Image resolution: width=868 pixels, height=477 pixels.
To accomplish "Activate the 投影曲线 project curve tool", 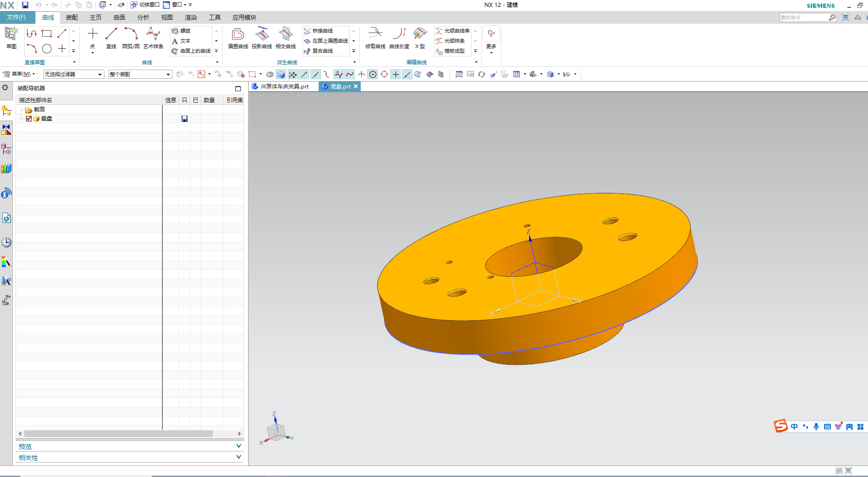I will point(262,38).
